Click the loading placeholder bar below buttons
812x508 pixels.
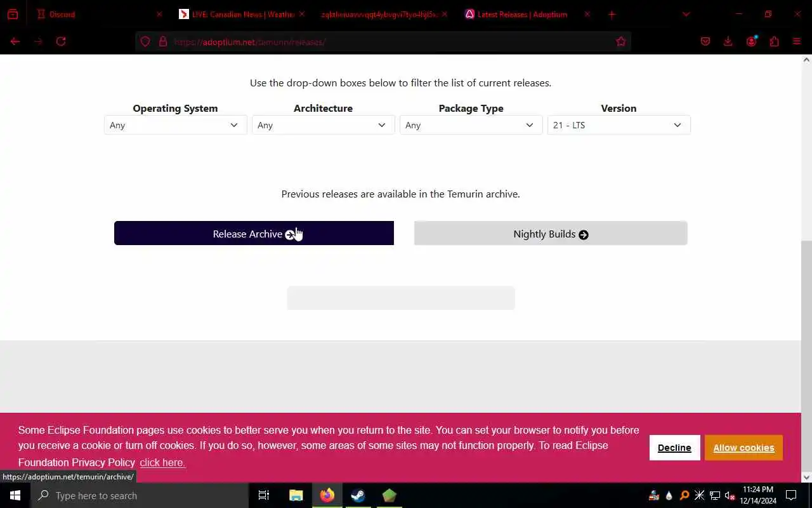[x=401, y=298]
